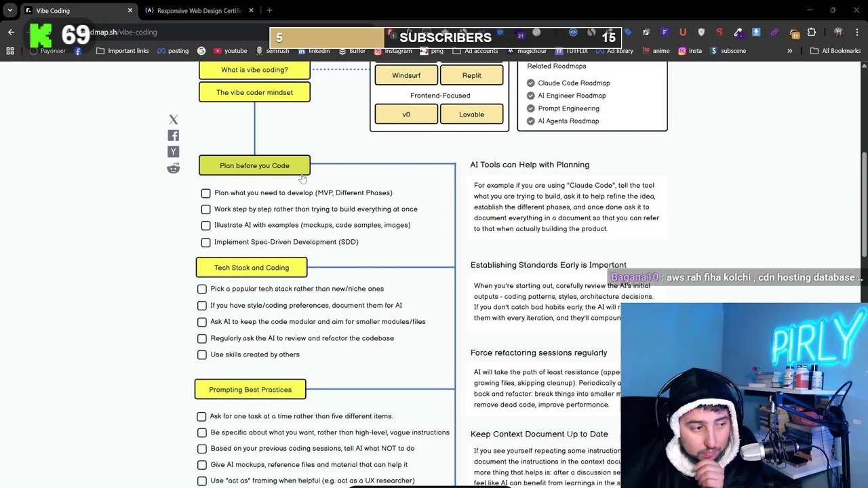This screenshot has width=868, height=488.
Task: Tick 'Give AI mockups, reference files' checkbox
Action: coord(201,465)
